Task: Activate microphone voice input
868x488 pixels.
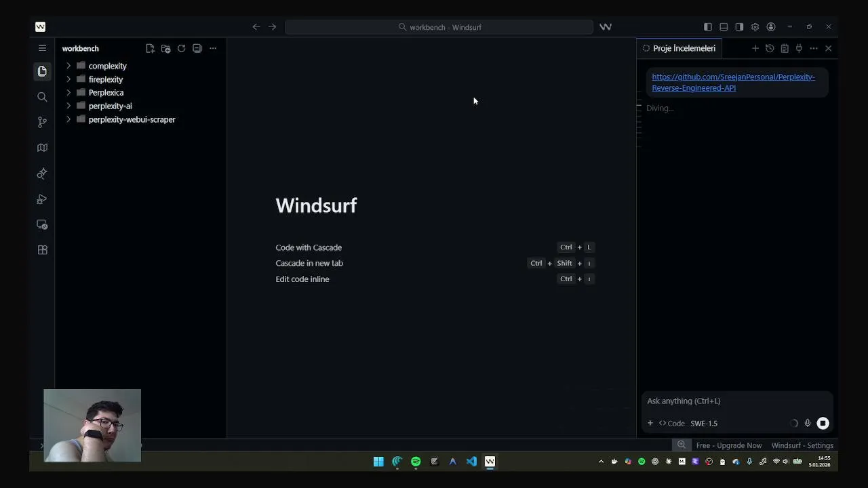Action: pos(808,423)
